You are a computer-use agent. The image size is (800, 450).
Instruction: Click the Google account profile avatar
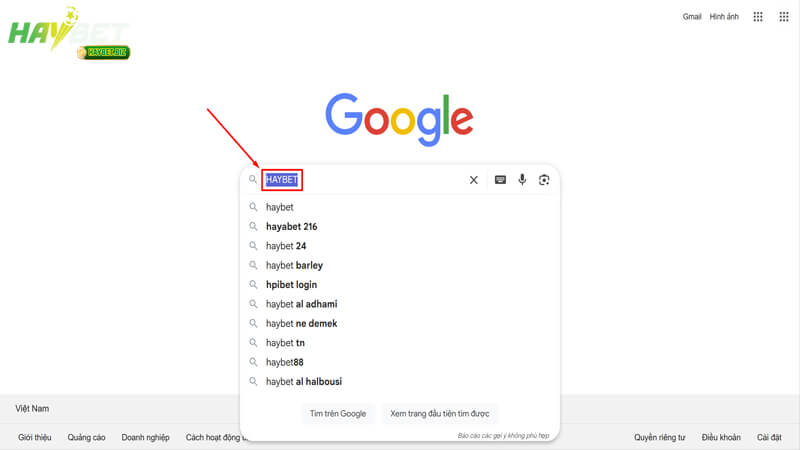(x=784, y=17)
